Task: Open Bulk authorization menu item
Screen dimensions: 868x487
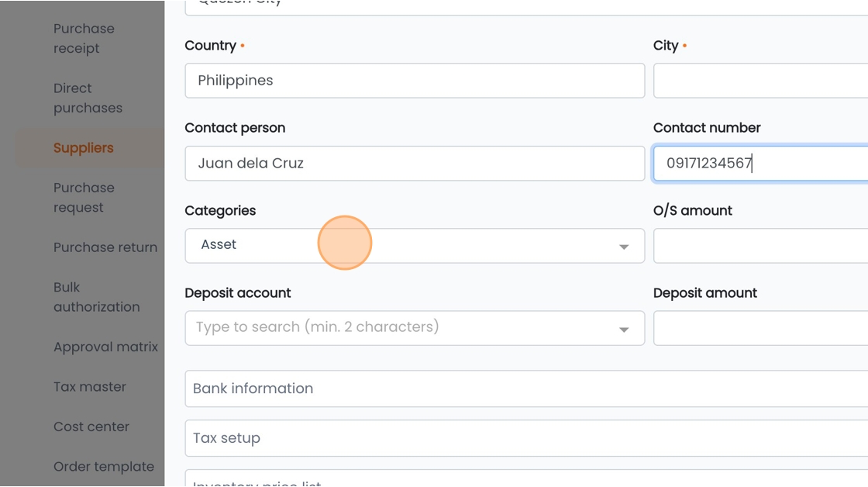Action: click(97, 297)
